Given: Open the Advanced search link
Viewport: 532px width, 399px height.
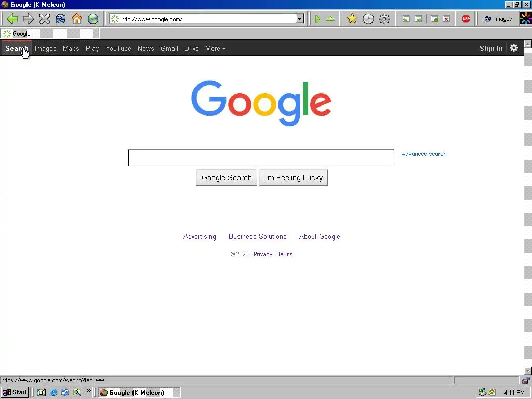Looking at the screenshot, I should [x=424, y=154].
